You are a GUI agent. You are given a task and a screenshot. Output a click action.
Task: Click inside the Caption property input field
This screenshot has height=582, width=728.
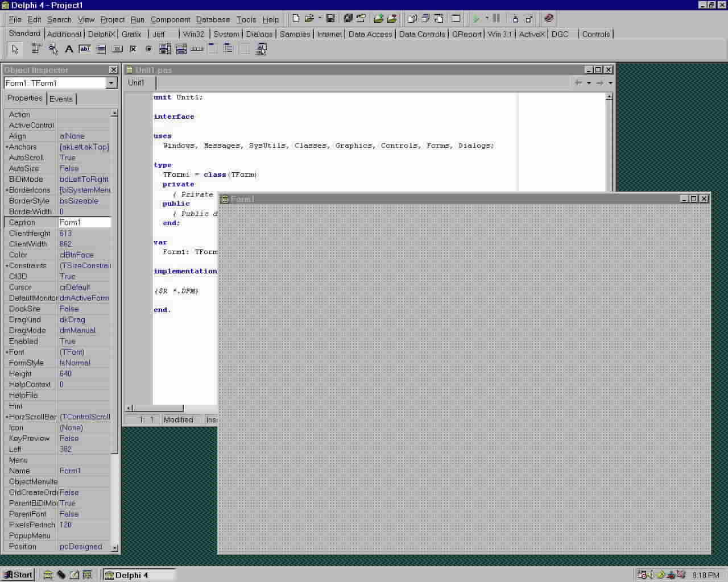pyautogui.click(x=84, y=222)
